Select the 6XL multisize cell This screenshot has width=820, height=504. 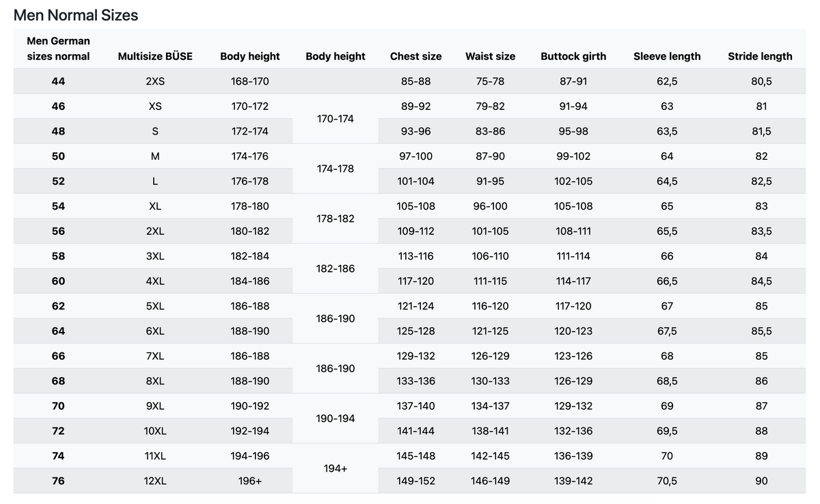click(155, 331)
